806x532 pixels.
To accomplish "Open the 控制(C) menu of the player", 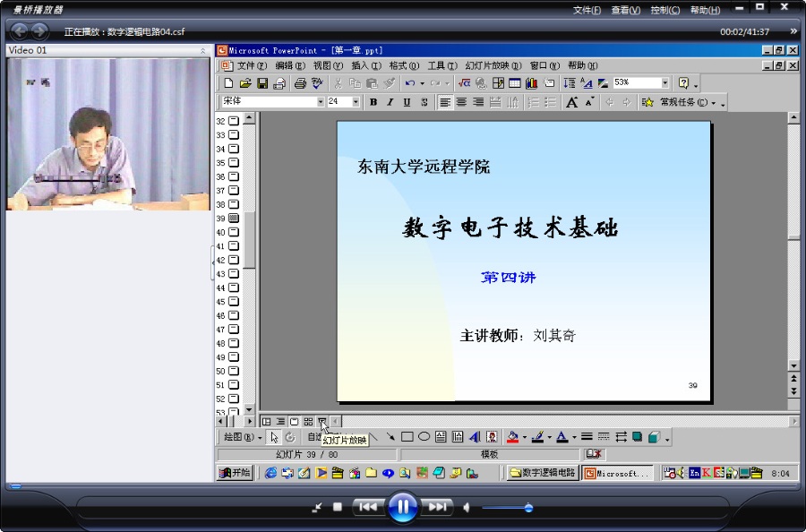I will 665,10.
